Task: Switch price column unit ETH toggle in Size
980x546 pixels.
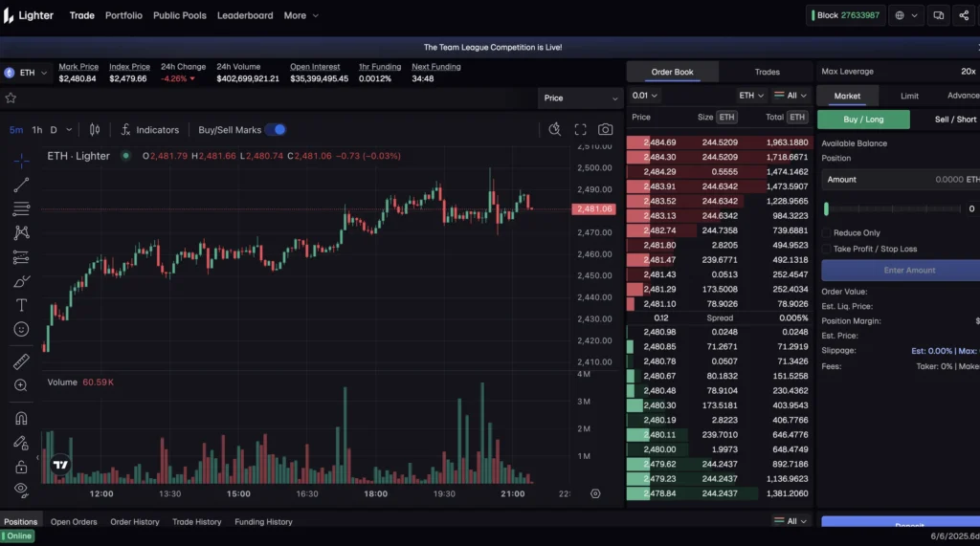Action: tap(726, 117)
